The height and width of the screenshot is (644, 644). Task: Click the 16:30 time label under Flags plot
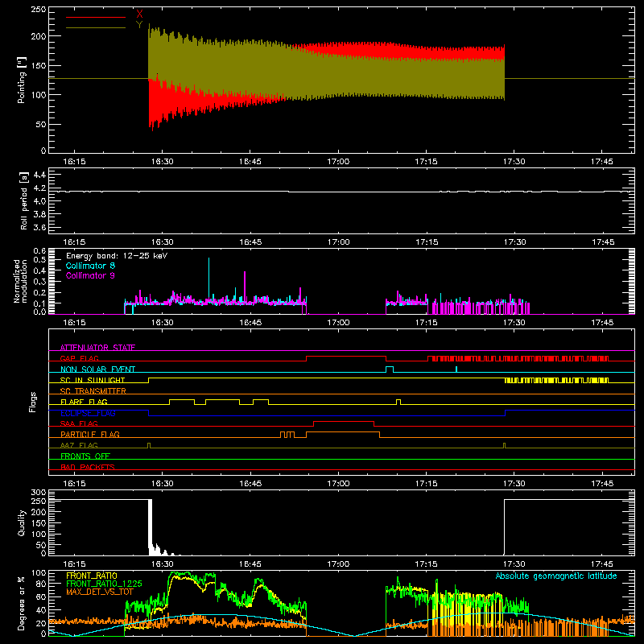(x=163, y=484)
